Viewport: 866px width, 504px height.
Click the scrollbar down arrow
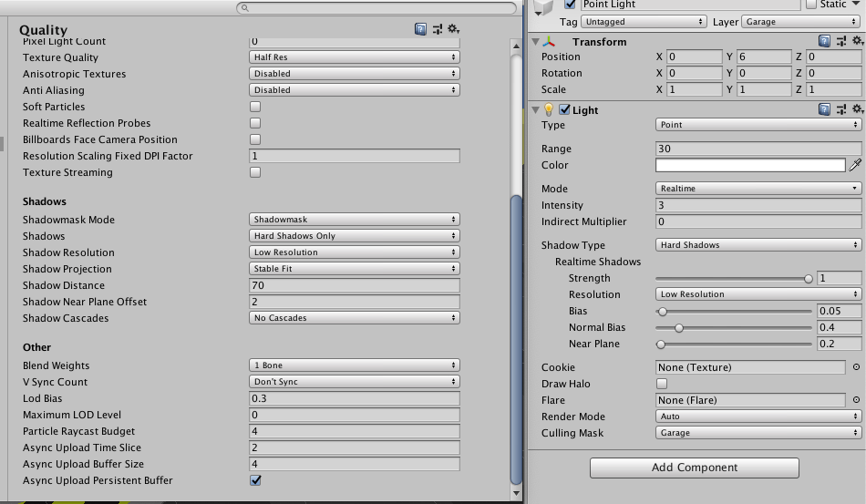[x=516, y=493]
